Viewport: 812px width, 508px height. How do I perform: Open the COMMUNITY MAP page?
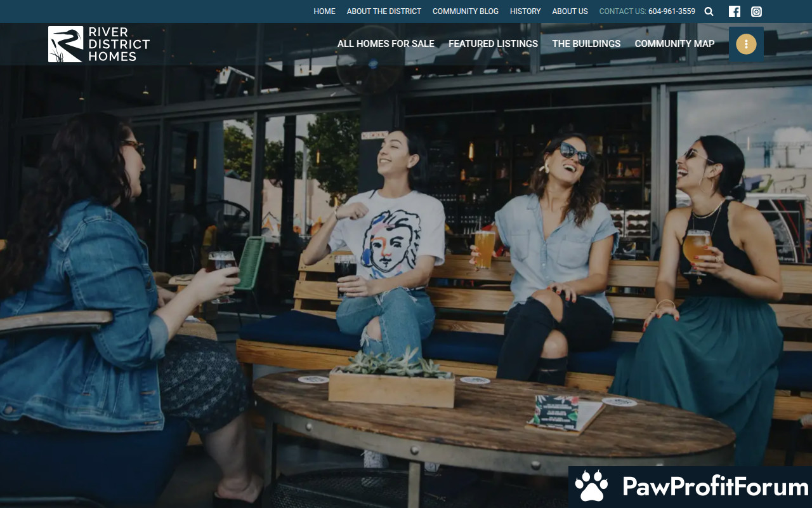point(674,44)
